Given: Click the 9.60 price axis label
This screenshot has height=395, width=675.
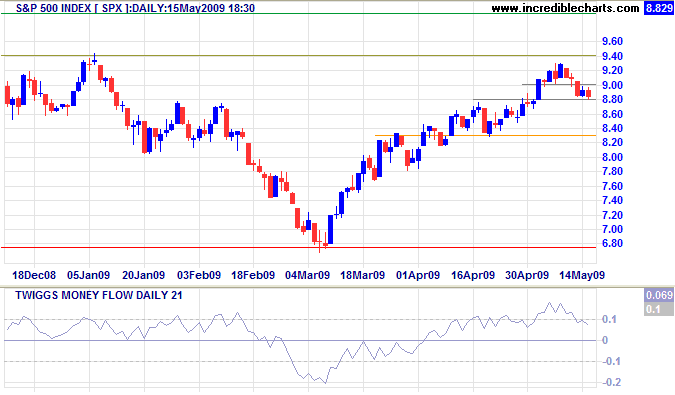Looking at the screenshot, I should click(x=612, y=41).
